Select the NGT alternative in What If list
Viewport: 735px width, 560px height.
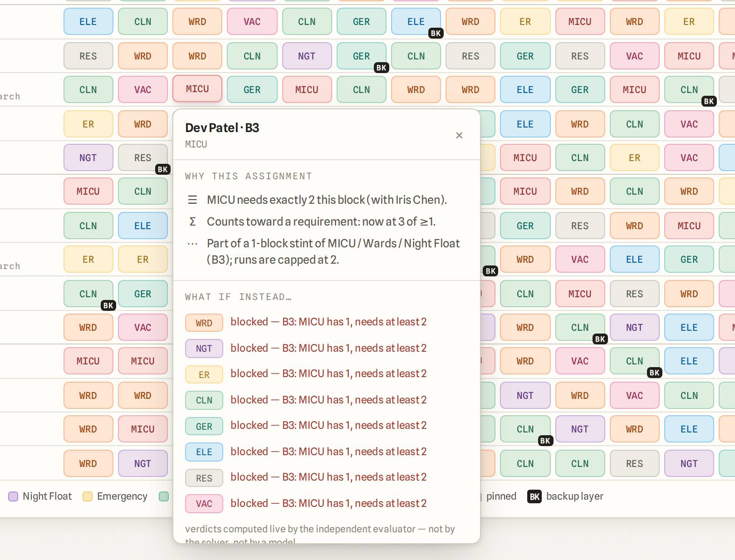(204, 349)
